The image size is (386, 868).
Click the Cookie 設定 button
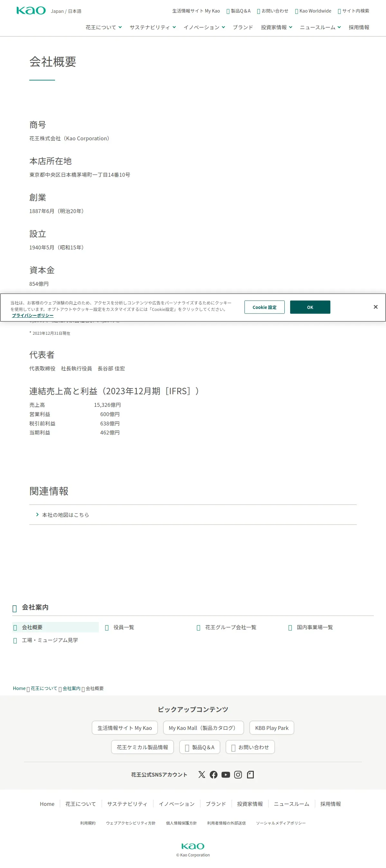pyautogui.click(x=264, y=307)
